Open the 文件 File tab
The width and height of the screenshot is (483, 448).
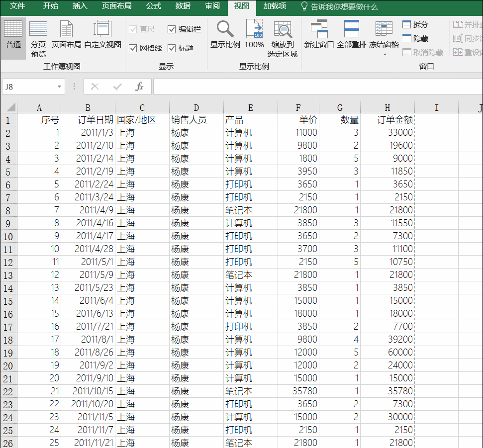pos(17,6)
